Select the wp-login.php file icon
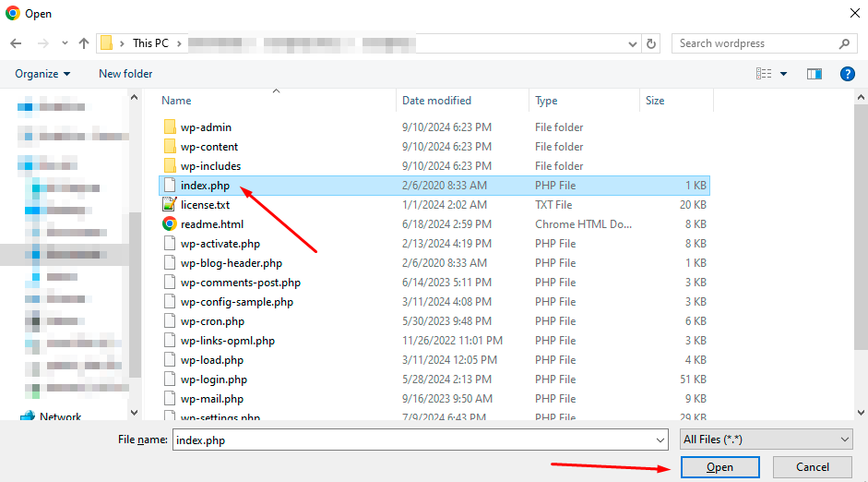 point(170,379)
